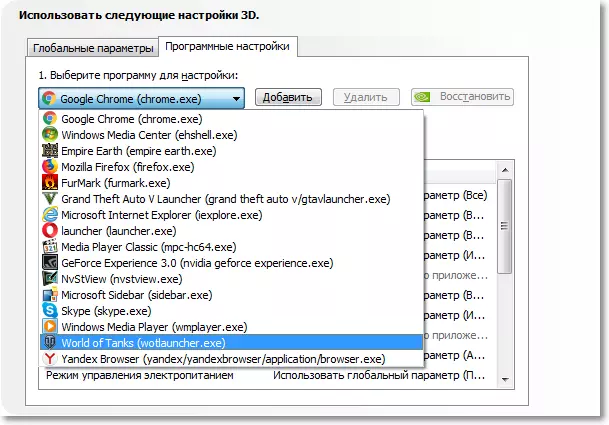Click the Yandex Browser icon
The height and width of the screenshot is (425, 609).
[x=50, y=359]
